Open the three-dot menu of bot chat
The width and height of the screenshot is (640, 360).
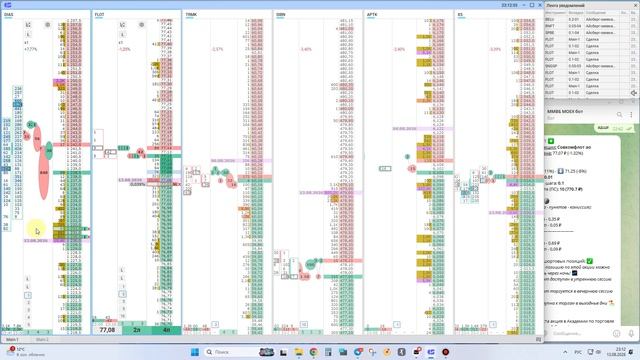(x=631, y=115)
